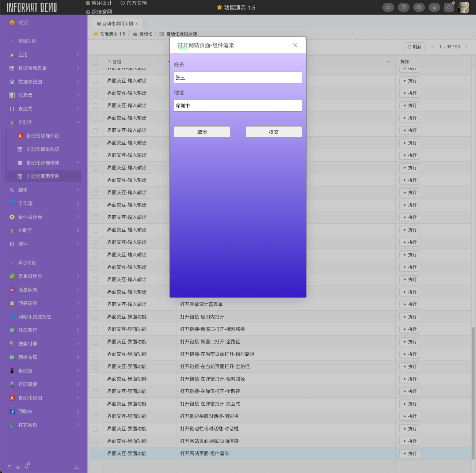The image size is (476, 473).
Task: Select checkbox of 打开链接-应用内打开 row
Action: 95,317
